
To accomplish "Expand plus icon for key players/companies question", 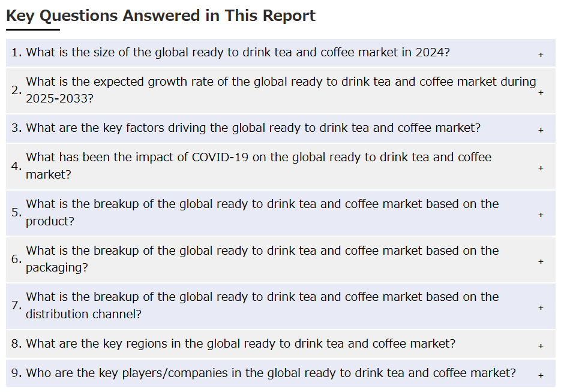I will 541,375.
